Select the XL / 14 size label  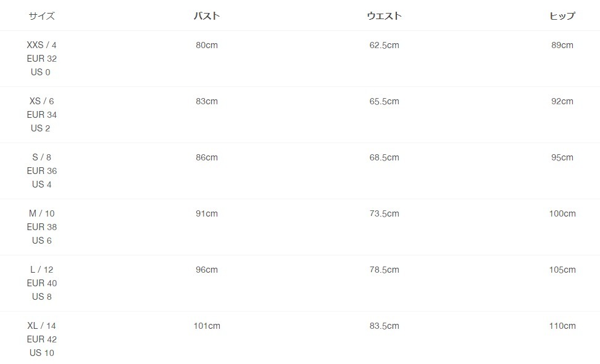coord(42,326)
